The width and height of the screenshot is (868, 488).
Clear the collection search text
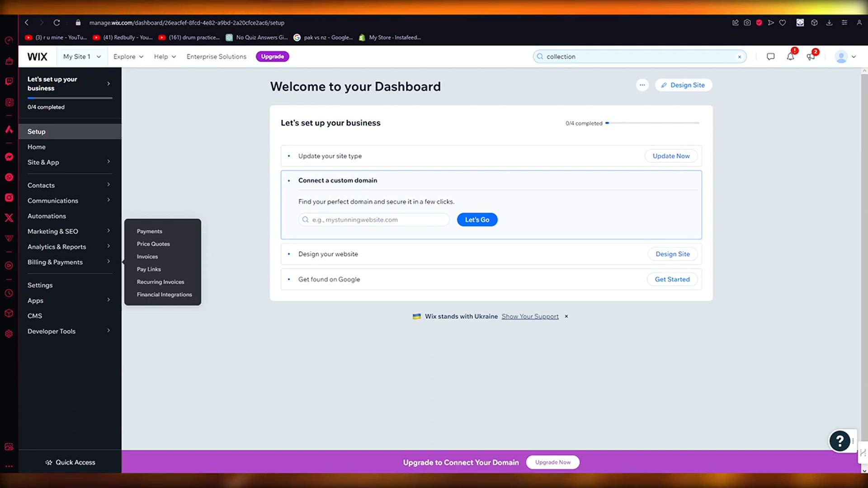pos(740,56)
